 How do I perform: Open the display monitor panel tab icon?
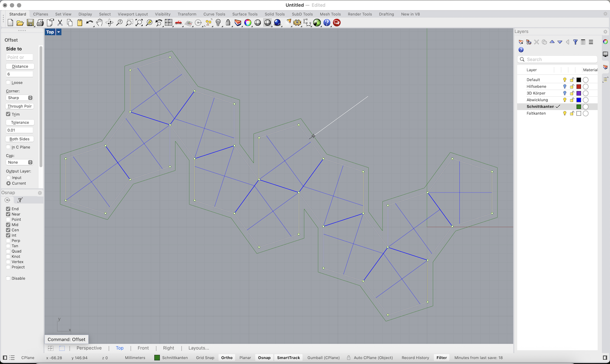(x=605, y=54)
